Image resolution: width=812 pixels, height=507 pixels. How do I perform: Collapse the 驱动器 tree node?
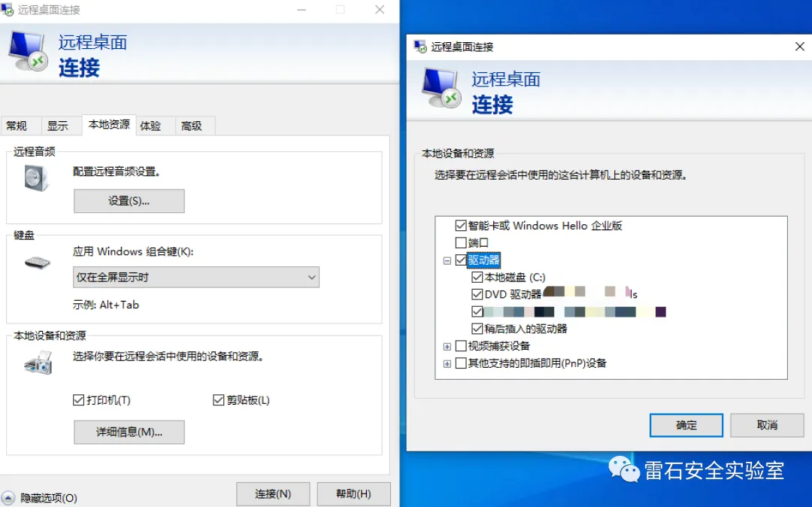447,260
